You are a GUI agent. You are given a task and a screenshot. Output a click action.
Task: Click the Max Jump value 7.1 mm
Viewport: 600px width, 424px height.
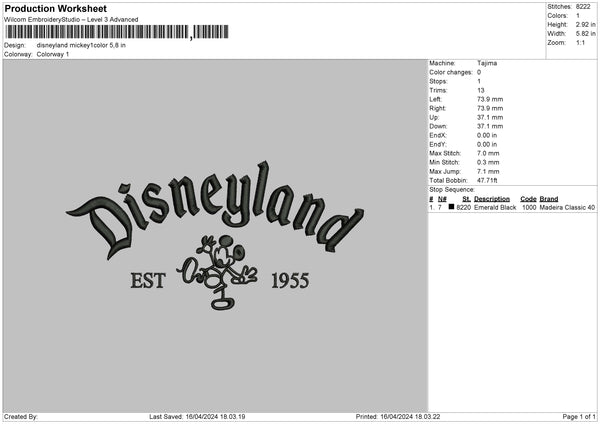[x=488, y=171]
